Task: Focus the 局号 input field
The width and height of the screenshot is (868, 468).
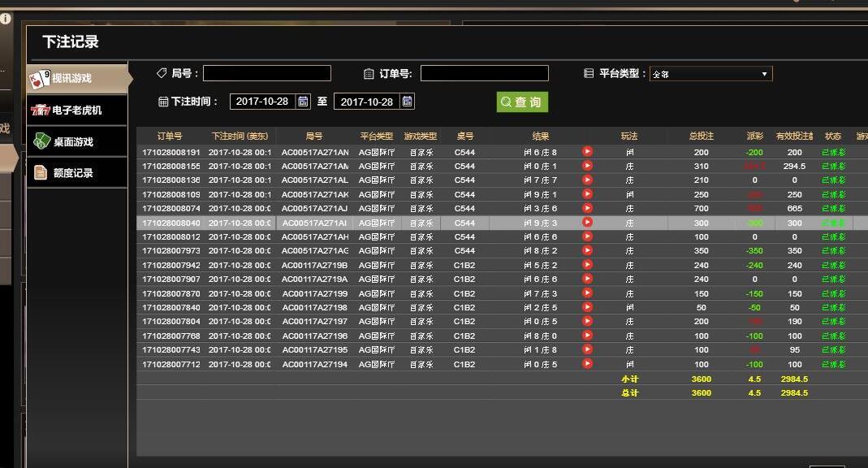Action: [x=267, y=73]
